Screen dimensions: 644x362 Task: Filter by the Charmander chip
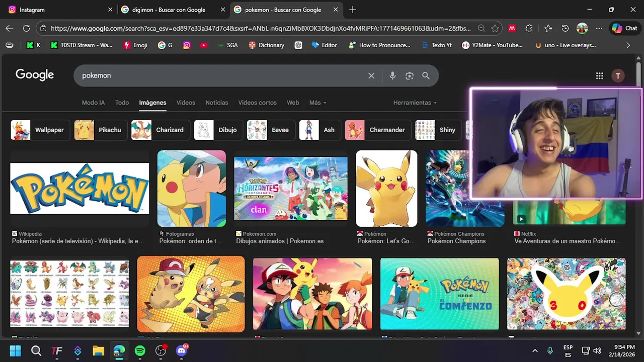coord(378,130)
